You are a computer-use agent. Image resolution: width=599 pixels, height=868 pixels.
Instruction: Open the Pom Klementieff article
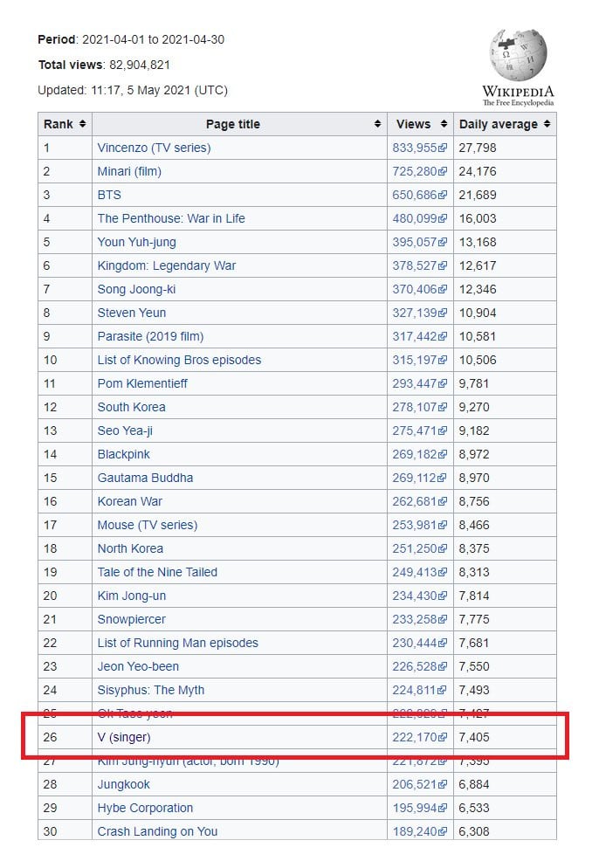142,383
